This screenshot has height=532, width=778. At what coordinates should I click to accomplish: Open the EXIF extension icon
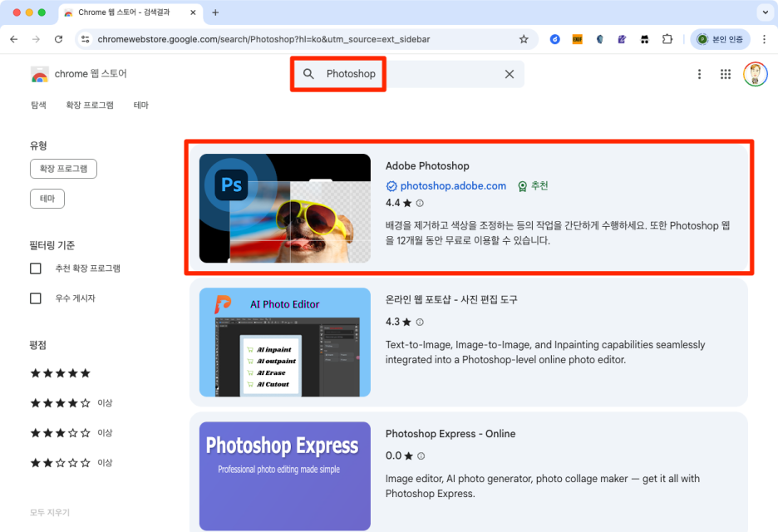(x=577, y=39)
